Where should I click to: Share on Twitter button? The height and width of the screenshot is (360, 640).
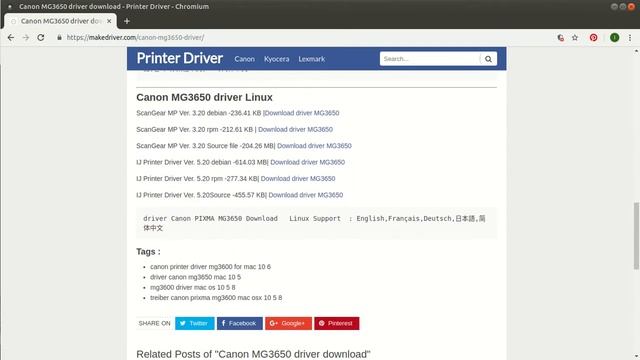pyautogui.click(x=195, y=323)
